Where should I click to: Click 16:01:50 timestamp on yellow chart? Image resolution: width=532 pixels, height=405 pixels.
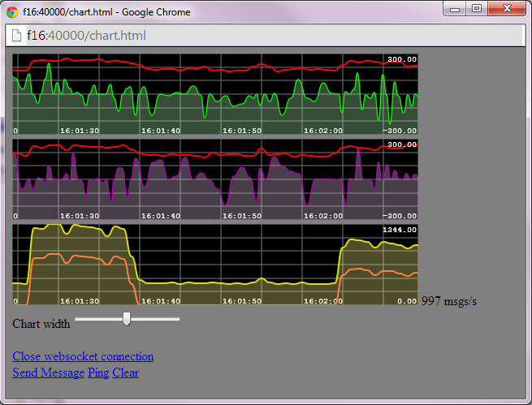click(x=242, y=301)
